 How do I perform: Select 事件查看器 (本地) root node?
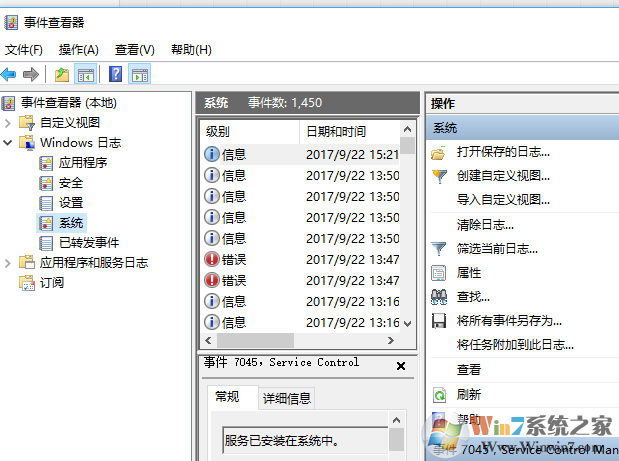point(68,103)
